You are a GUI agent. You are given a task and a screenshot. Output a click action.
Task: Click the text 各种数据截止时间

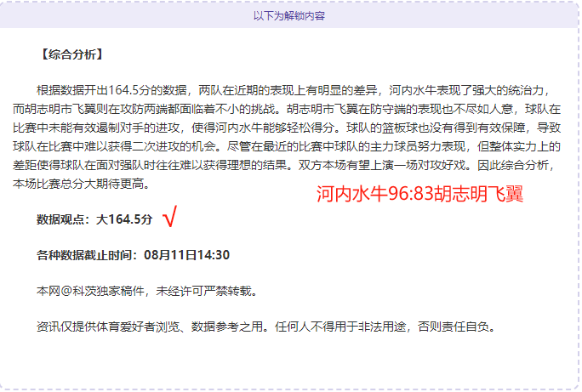(84, 255)
